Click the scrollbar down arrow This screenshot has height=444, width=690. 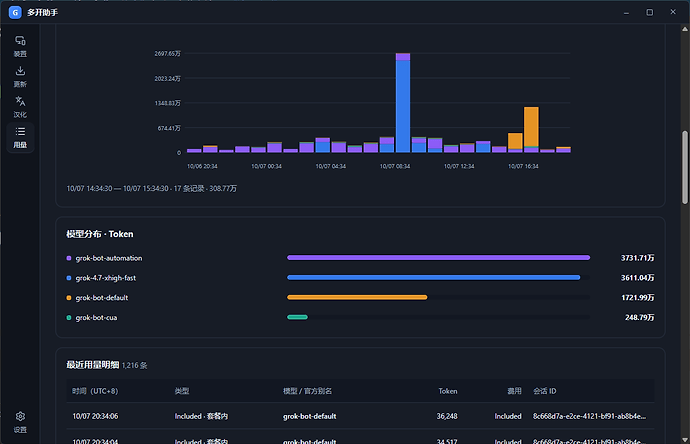tap(685, 440)
